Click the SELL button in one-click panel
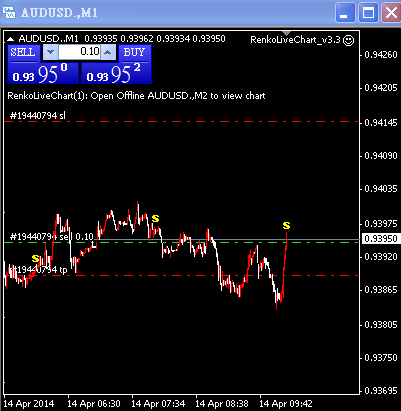401x411 pixels. (x=23, y=53)
